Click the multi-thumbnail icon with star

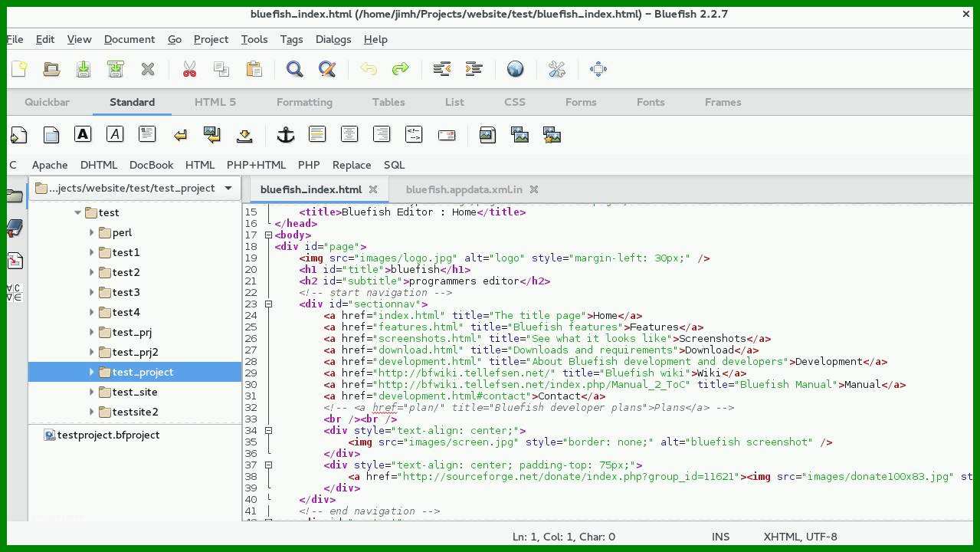tap(552, 135)
